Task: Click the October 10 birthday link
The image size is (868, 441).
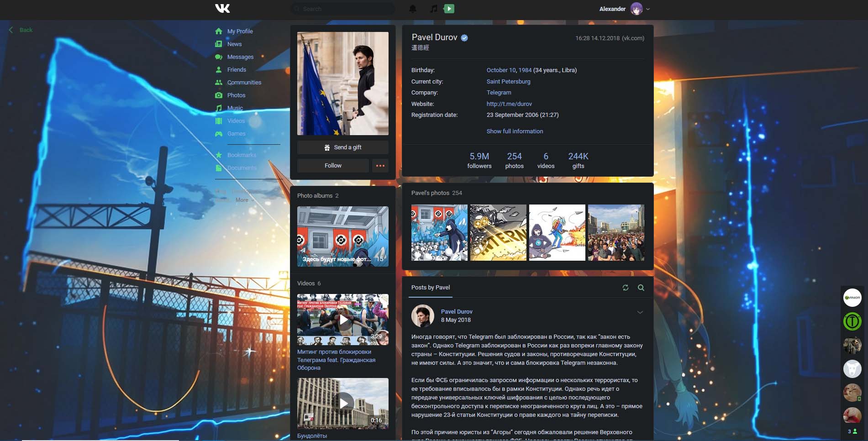Action: tap(501, 70)
